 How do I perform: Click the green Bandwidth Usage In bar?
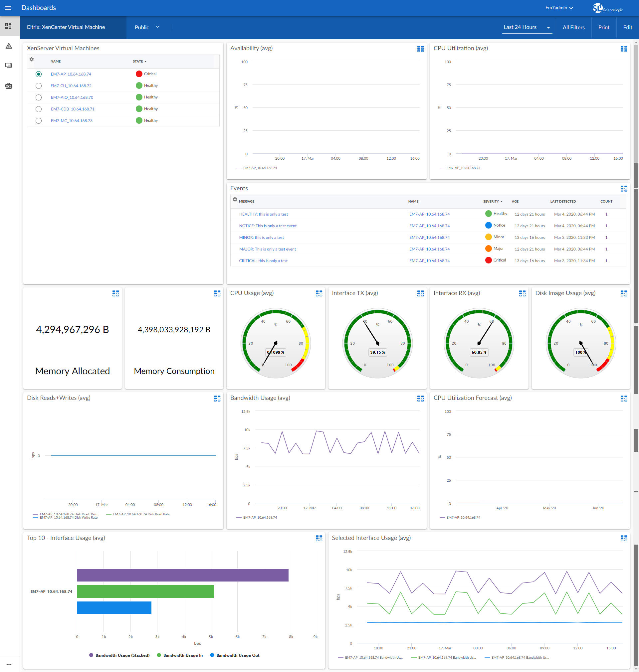(x=145, y=592)
